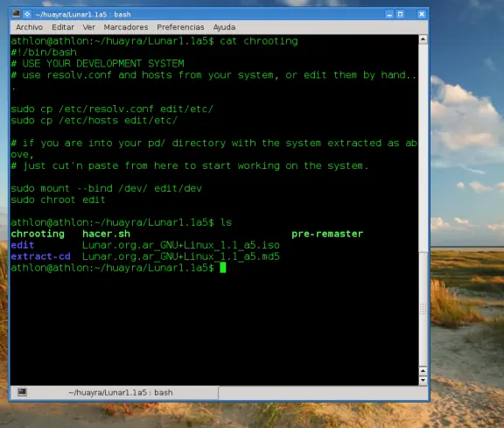The width and height of the screenshot is (504, 428).
Task: Open the Editar menu
Action: pos(63,27)
